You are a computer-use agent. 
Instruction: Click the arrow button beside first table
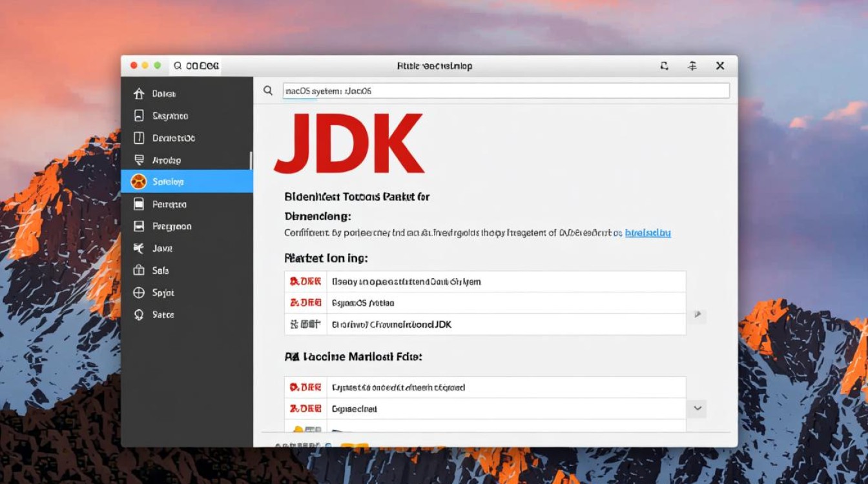(697, 315)
